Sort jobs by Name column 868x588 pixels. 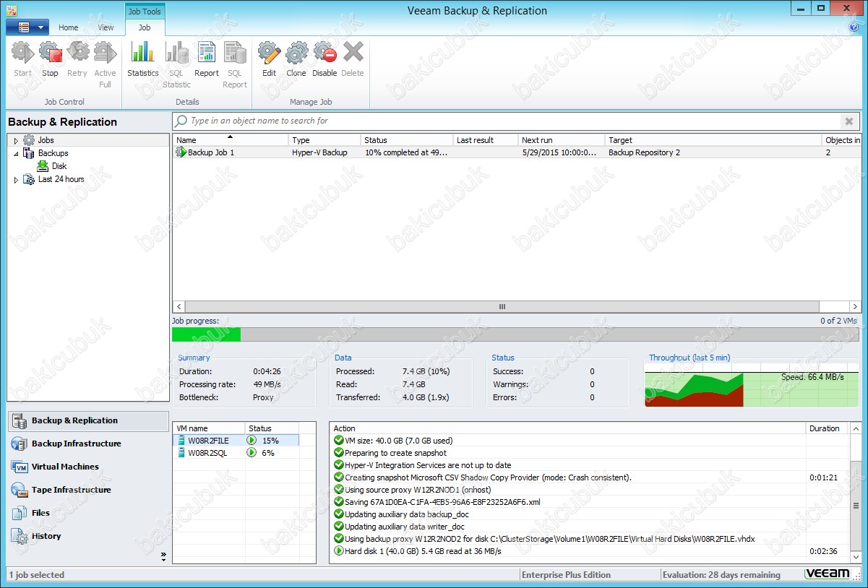click(231, 140)
